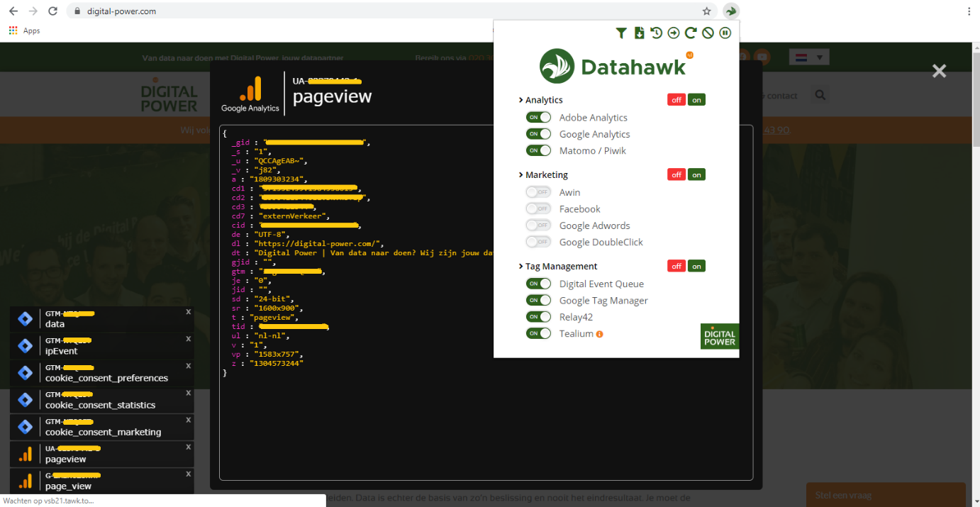Disable the Tealium switch

pos(538,333)
